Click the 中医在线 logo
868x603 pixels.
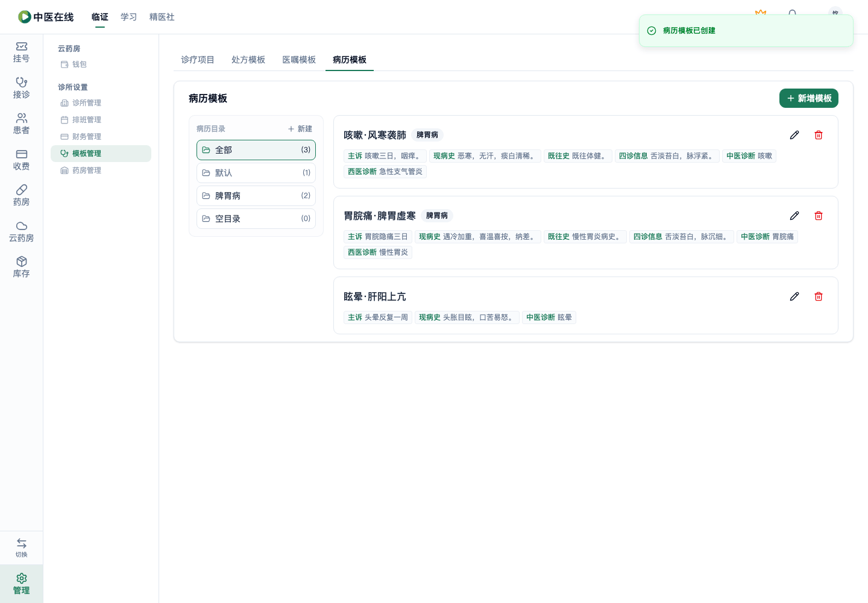[46, 17]
